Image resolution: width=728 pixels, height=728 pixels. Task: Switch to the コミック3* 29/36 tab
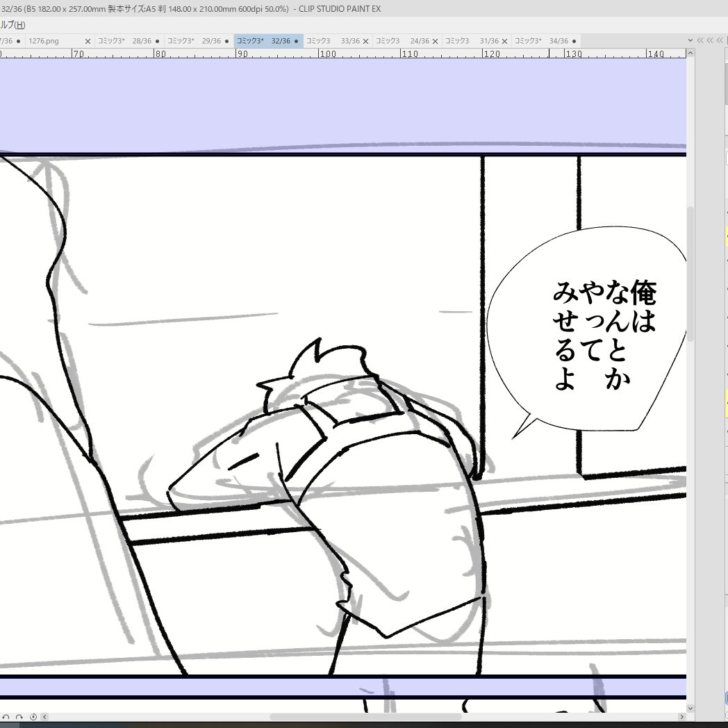[199, 41]
